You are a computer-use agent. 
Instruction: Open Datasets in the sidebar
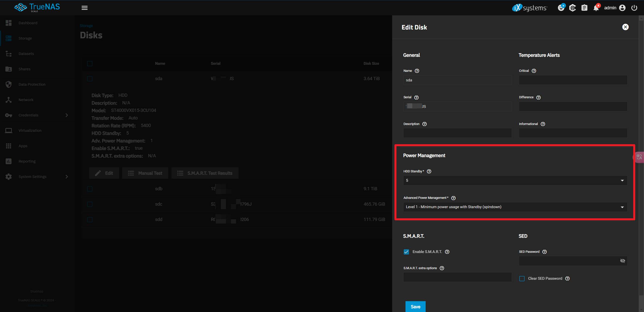click(x=26, y=54)
